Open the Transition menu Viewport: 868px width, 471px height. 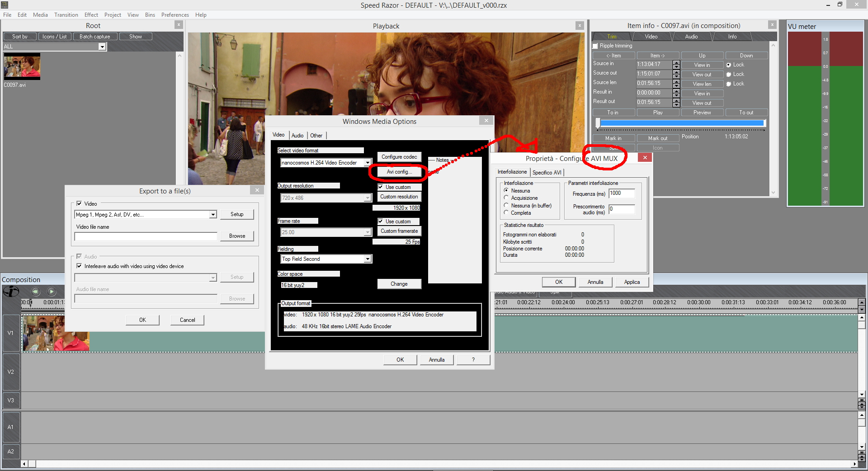(x=66, y=15)
